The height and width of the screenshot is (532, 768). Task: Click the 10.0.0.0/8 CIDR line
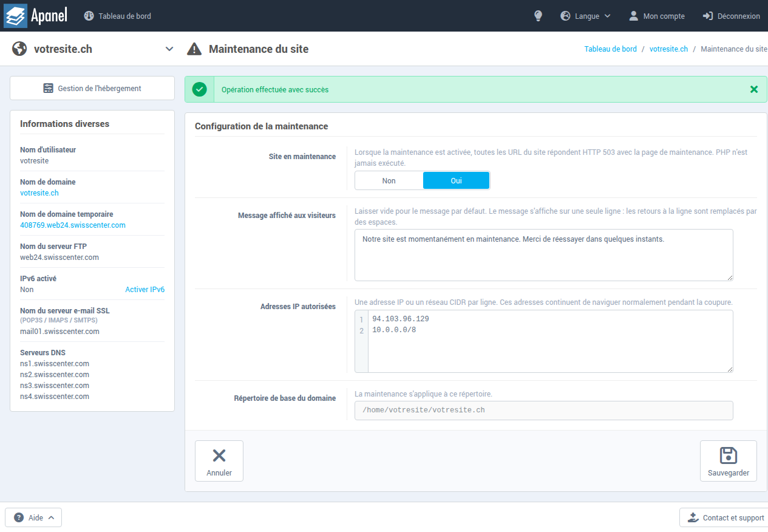coord(394,330)
